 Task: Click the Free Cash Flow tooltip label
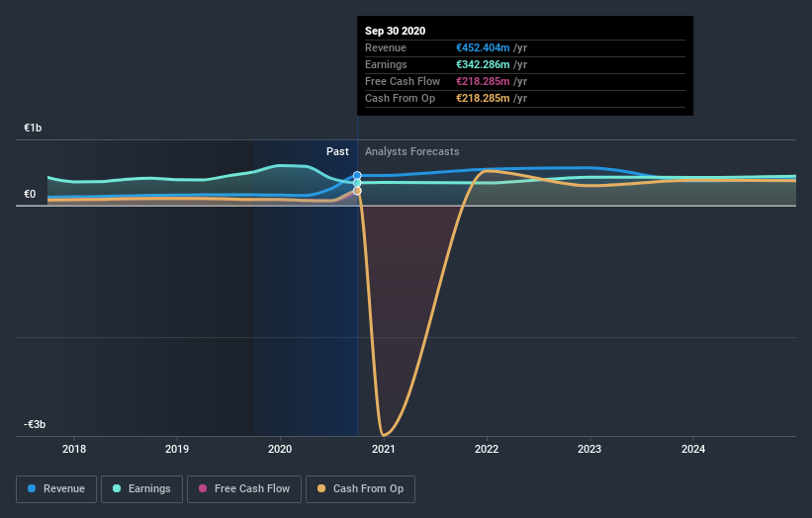[x=403, y=81]
